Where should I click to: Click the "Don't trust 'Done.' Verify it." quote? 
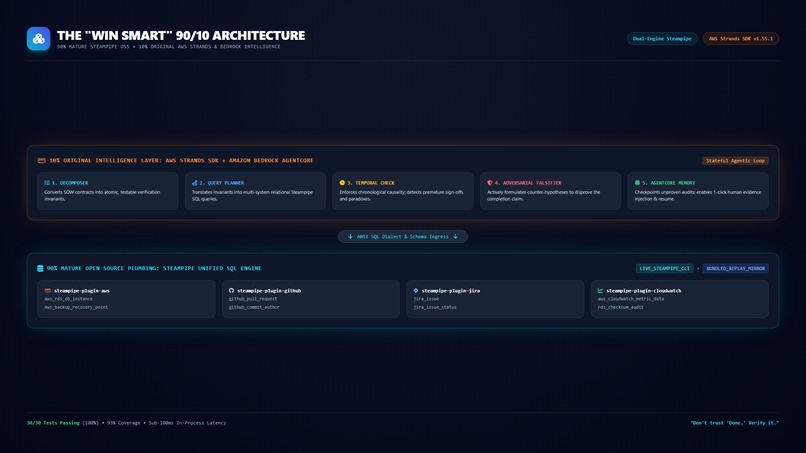735,423
